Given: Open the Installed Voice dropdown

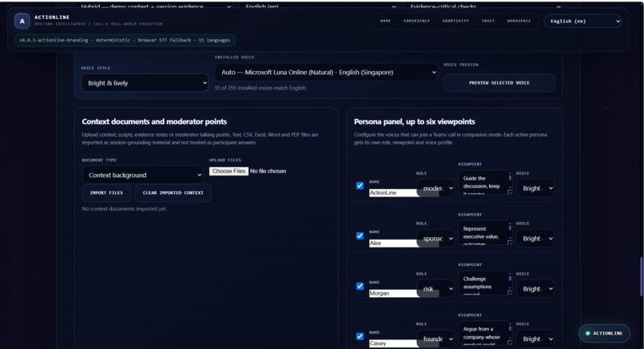Looking at the screenshot, I should [x=326, y=72].
